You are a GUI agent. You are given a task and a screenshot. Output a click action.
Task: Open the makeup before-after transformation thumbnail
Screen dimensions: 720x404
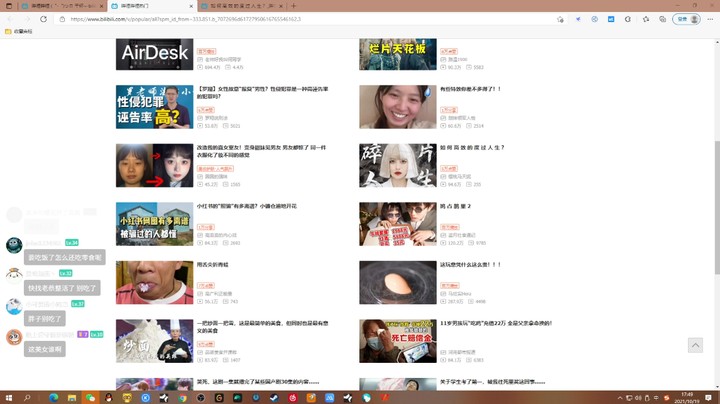point(154,165)
